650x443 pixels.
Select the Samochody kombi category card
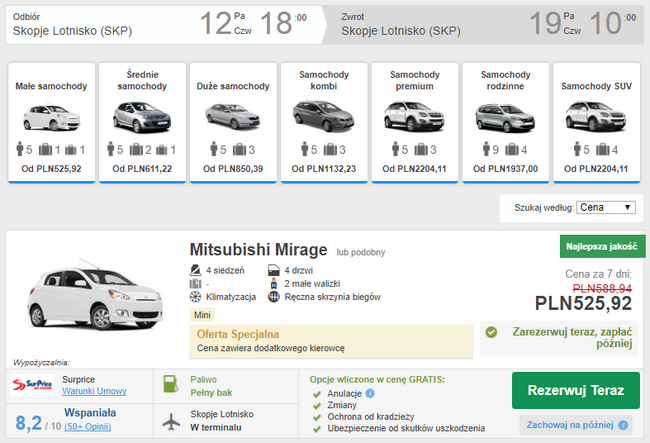(x=324, y=123)
